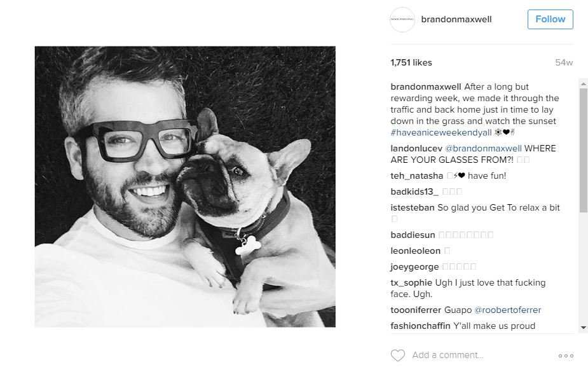Click the Follow button
588x374 pixels.
click(x=550, y=19)
